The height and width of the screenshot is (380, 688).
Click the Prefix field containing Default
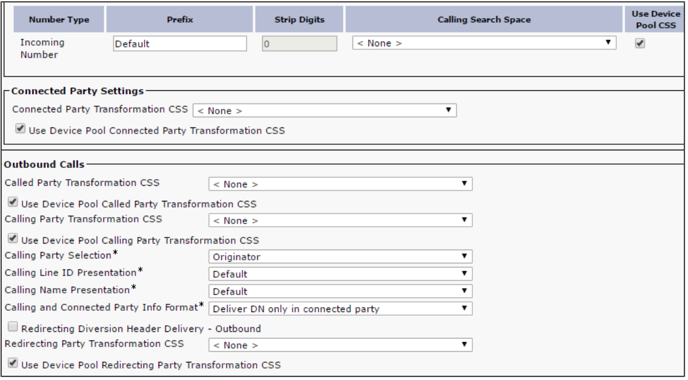tap(180, 43)
